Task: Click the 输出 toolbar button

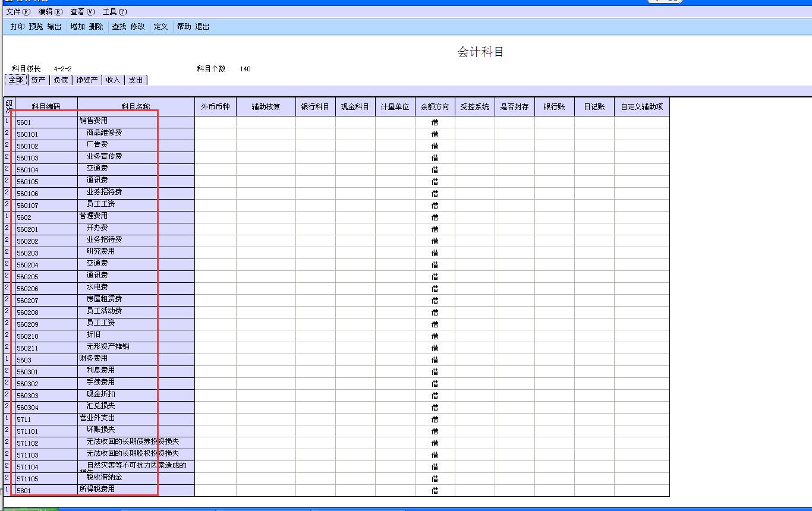Action: click(54, 27)
